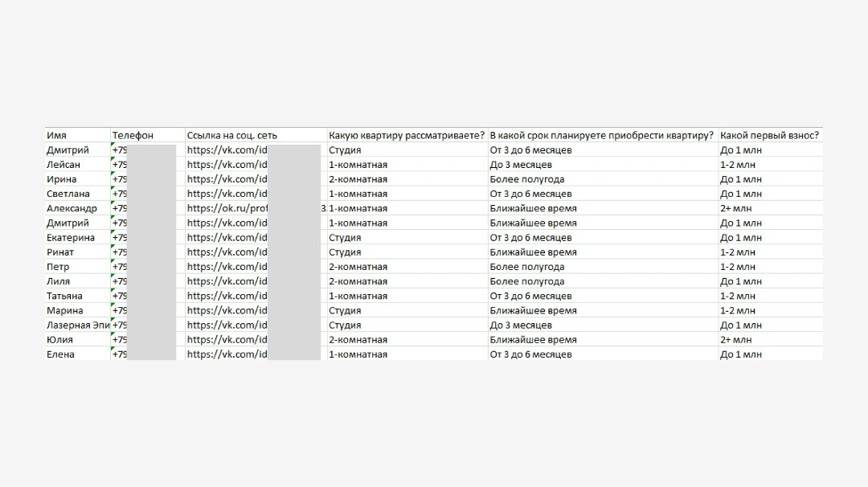Click the "Ссылка на соц. сеть" header
This screenshot has height=487, width=868.
pos(232,136)
